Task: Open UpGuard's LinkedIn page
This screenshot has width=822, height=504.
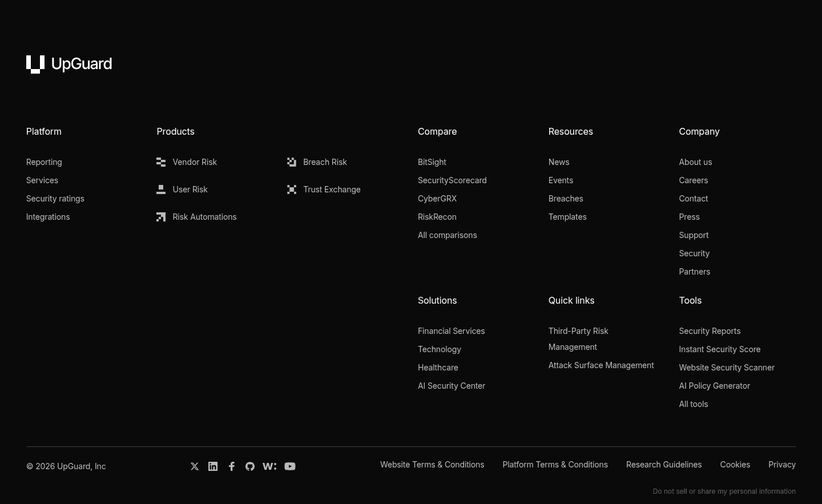Action: click(213, 466)
